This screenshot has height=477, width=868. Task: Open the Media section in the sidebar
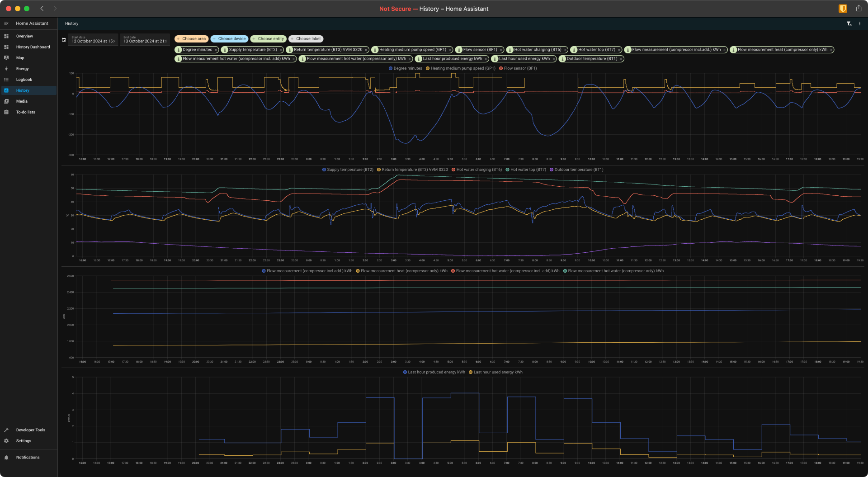point(21,101)
